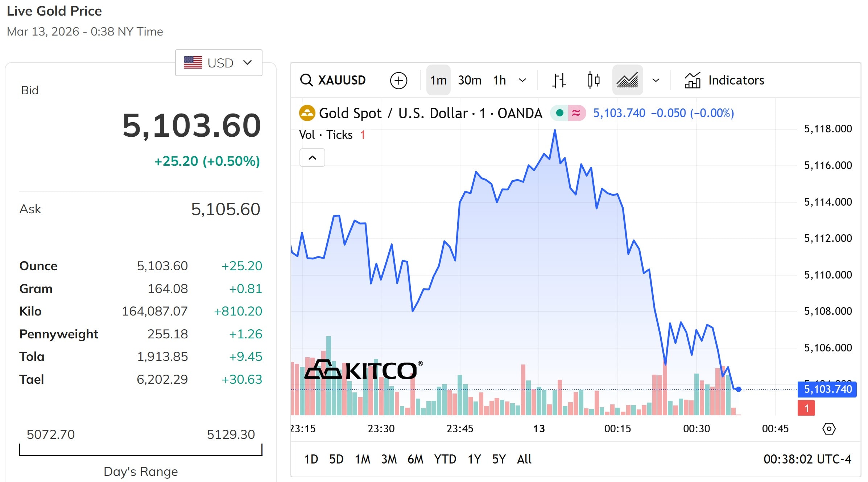Click the compare/add symbol plus icon
The image size is (868, 482).
coord(398,80)
